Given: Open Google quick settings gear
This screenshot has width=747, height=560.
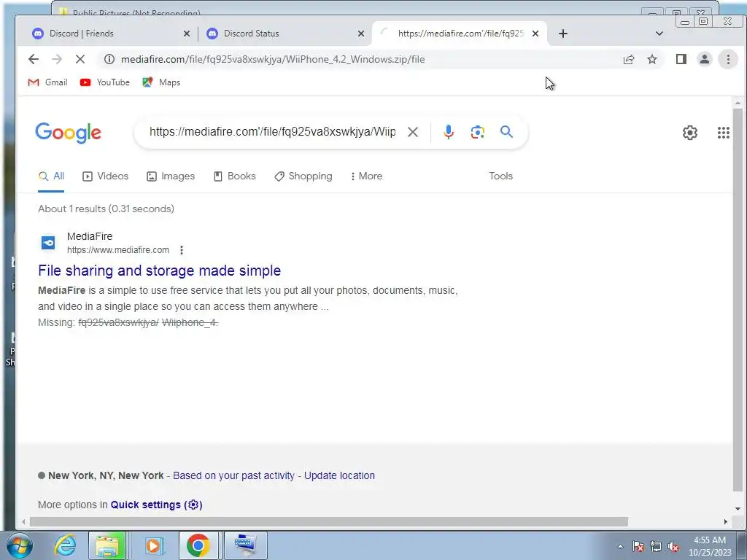Looking at the screenshot, I should pyautogui.click(x=690, y=133).
